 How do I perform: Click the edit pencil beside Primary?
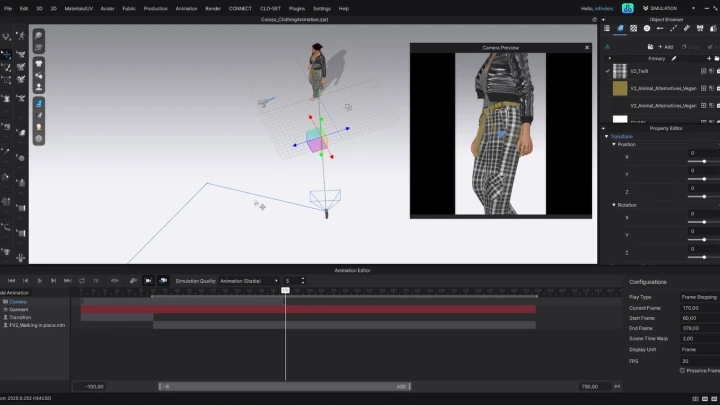click(x=674, y=58)
